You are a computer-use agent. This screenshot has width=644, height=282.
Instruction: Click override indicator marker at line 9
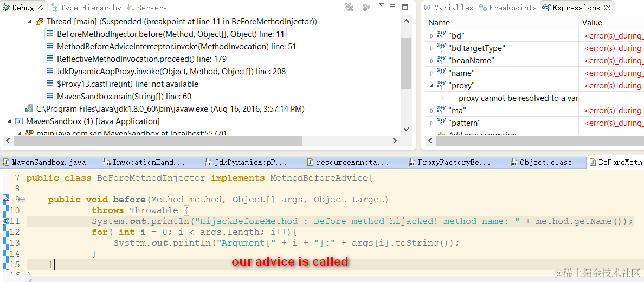pyautogui.click(x=6, y=199)
